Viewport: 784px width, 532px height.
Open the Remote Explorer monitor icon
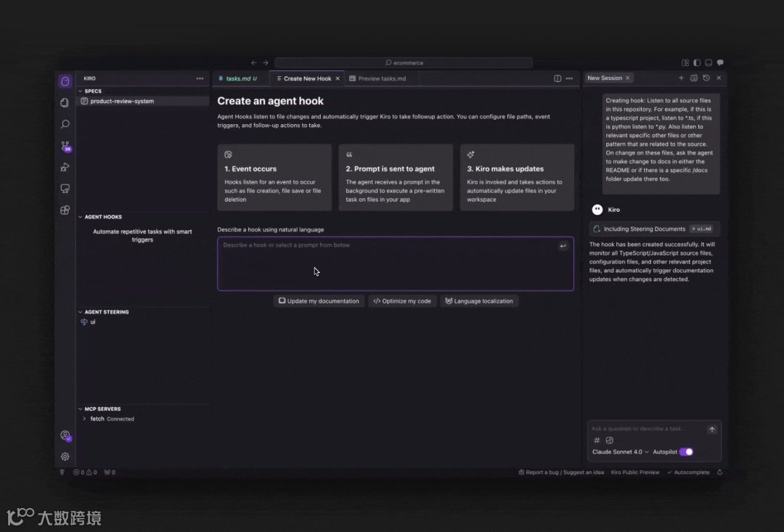pos(65,189)
